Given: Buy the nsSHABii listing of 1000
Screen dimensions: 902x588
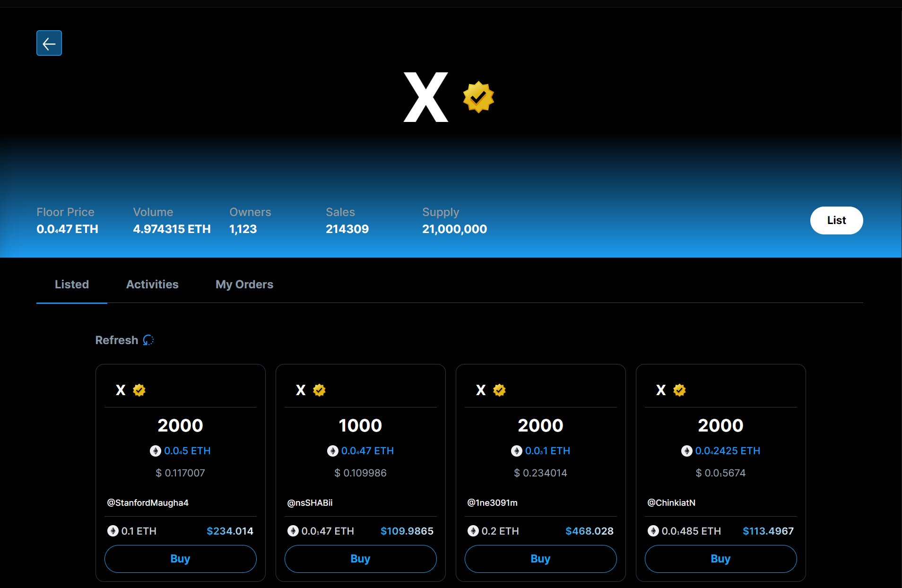Looking at the screenshot, I should click(360, 559).
